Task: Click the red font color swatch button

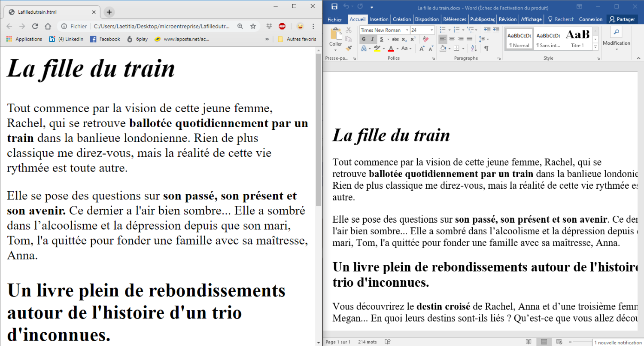Action: [391, 49]
